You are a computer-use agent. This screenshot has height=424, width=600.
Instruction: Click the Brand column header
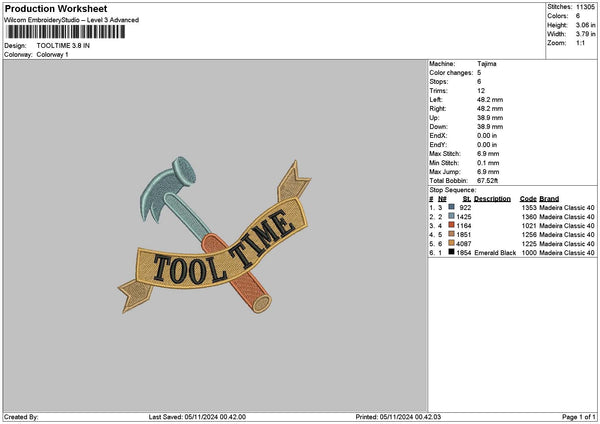point(549,198)
